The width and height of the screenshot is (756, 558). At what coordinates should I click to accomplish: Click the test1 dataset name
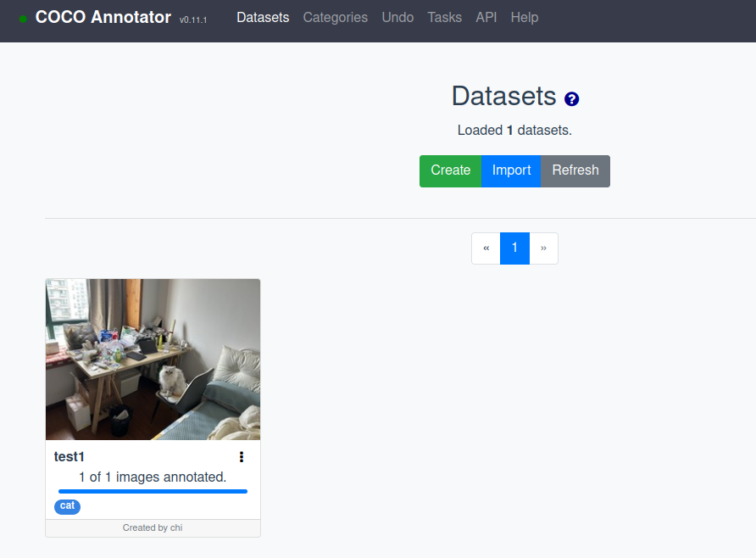click(69, 457)
